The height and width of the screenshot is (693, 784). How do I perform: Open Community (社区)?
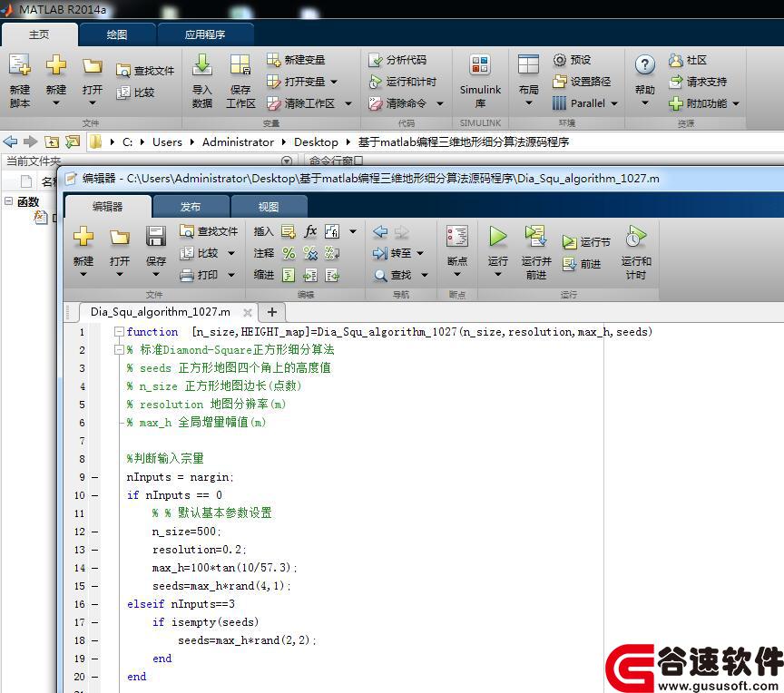688,60
